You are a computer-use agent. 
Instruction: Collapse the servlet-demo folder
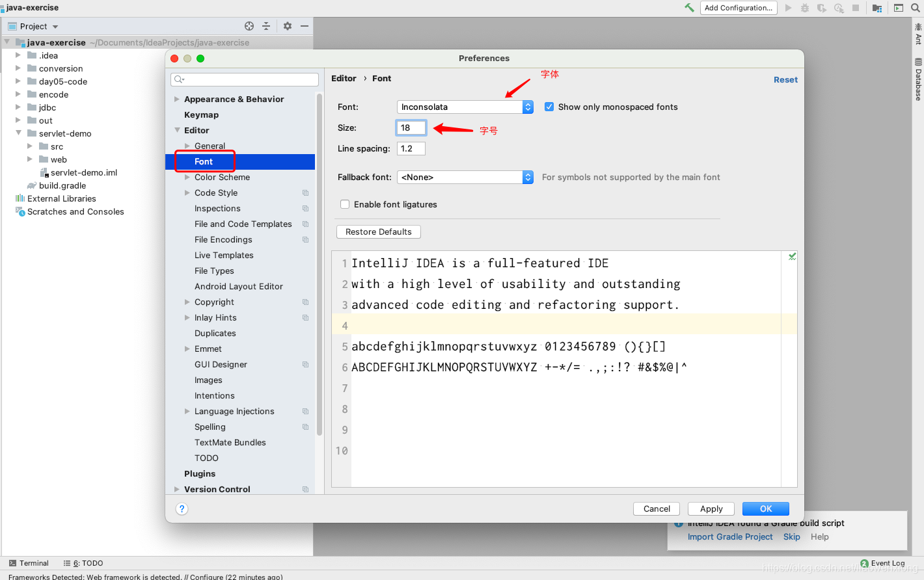18,133
